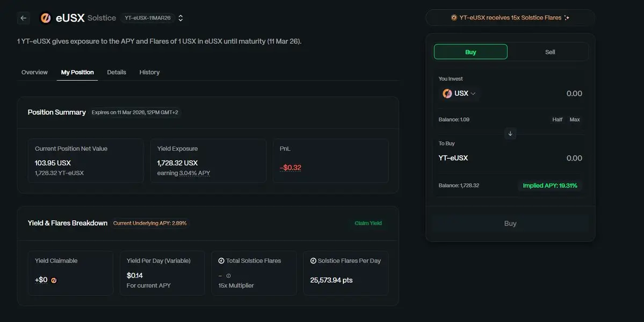
Task: Click the info icon under Total Solstice Flares
Action: click(228, 276)
